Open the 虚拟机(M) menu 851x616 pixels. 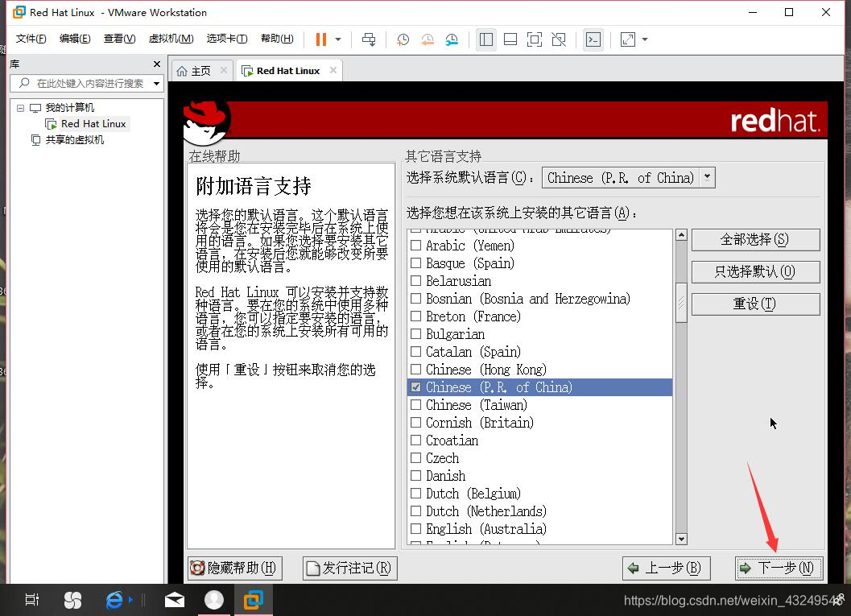171,39
